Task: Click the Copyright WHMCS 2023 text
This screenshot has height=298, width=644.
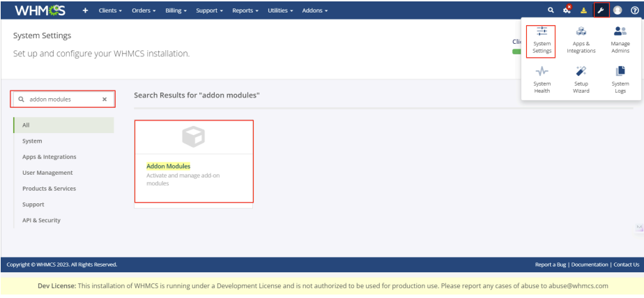Action: pos(62,265)
